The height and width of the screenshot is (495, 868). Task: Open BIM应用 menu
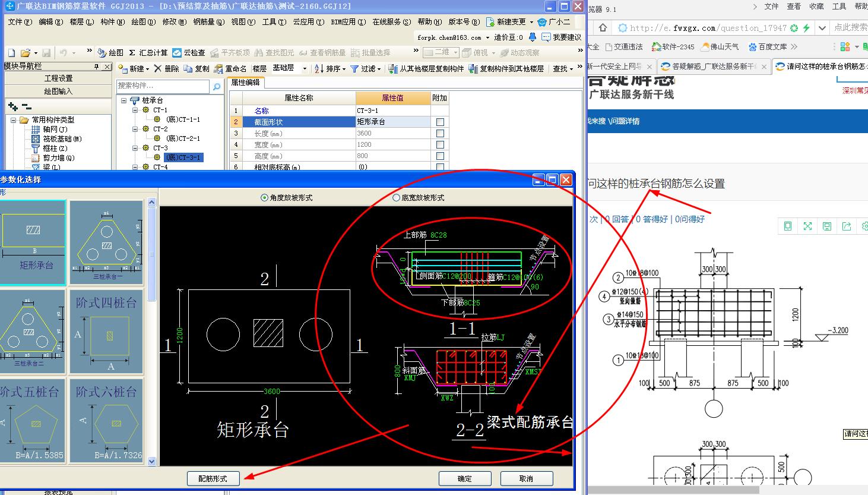[x=347, y=22]
